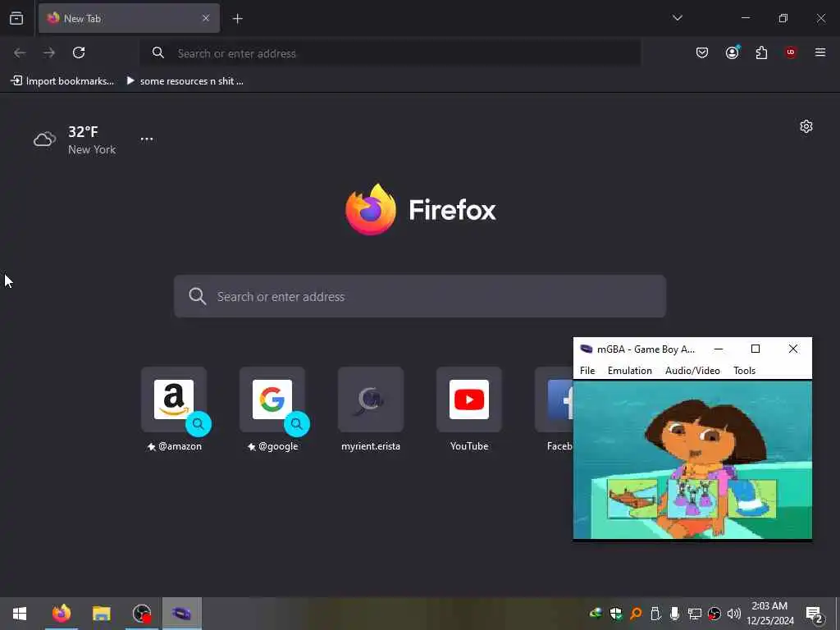The image size is (840, 630).
Task: Open mGBA Emulation menu
Action: (629, 371)
